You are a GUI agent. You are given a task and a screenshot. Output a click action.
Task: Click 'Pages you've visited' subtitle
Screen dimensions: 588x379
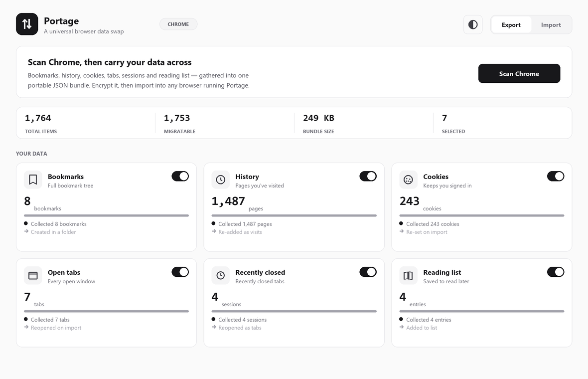pos(260,186)
